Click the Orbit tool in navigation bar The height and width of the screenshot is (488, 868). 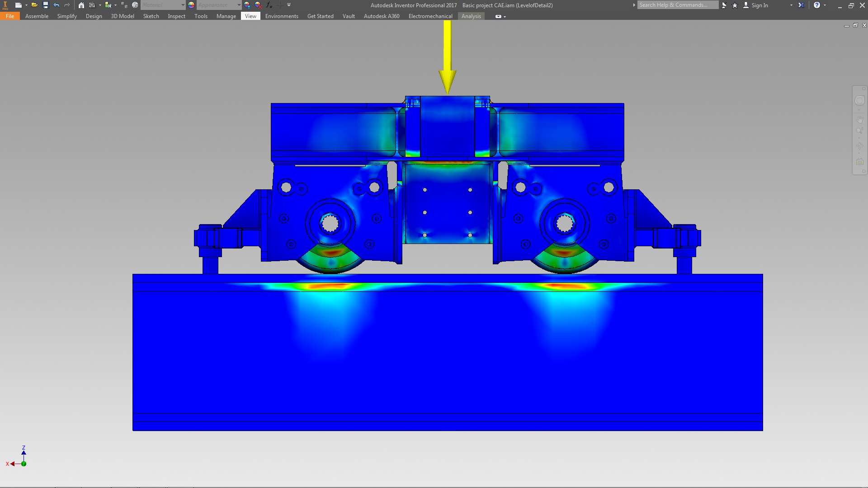(860, 146)
